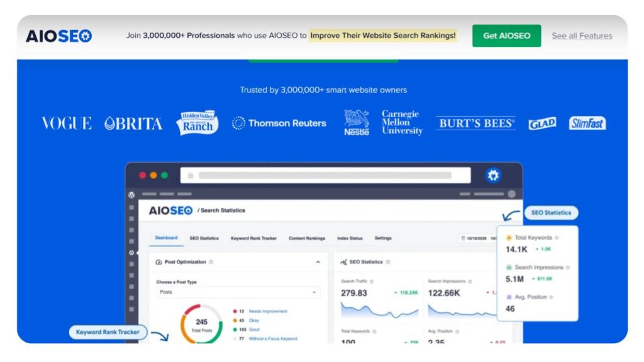Click the Okay posts link

(x=254, y=321)
